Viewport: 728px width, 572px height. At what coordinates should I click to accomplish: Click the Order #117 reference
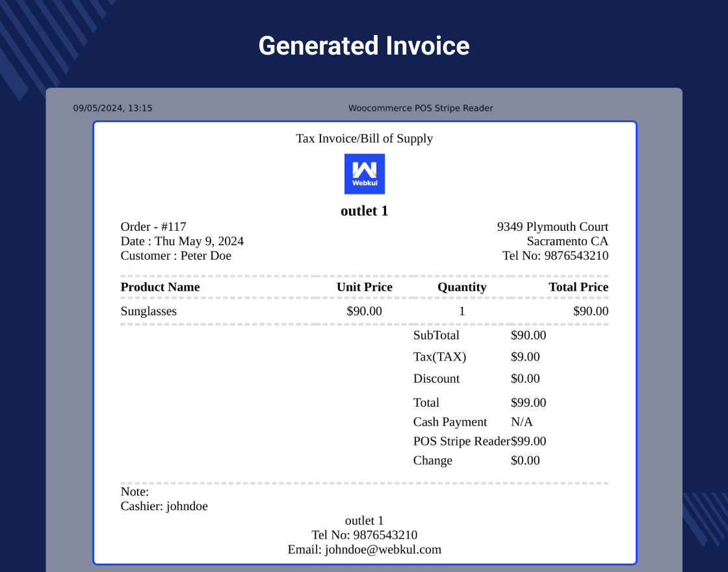point(153,226)
